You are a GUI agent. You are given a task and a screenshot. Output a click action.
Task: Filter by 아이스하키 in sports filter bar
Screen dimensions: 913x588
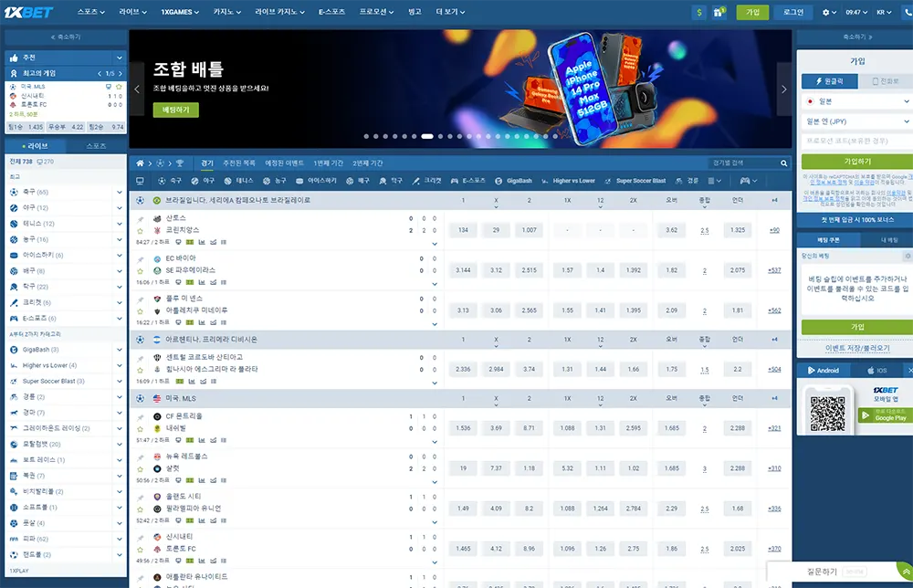pos(316,181)
